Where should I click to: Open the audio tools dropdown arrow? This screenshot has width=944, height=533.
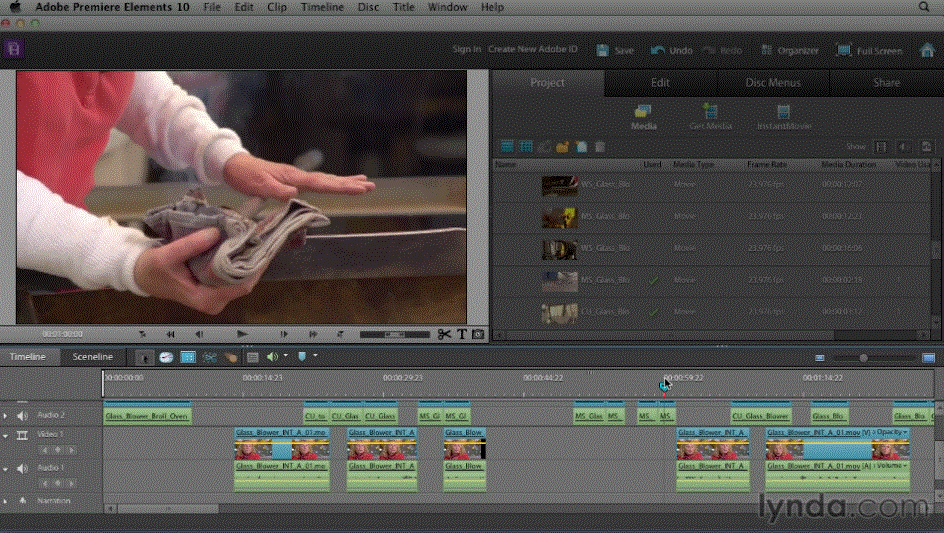285,356
